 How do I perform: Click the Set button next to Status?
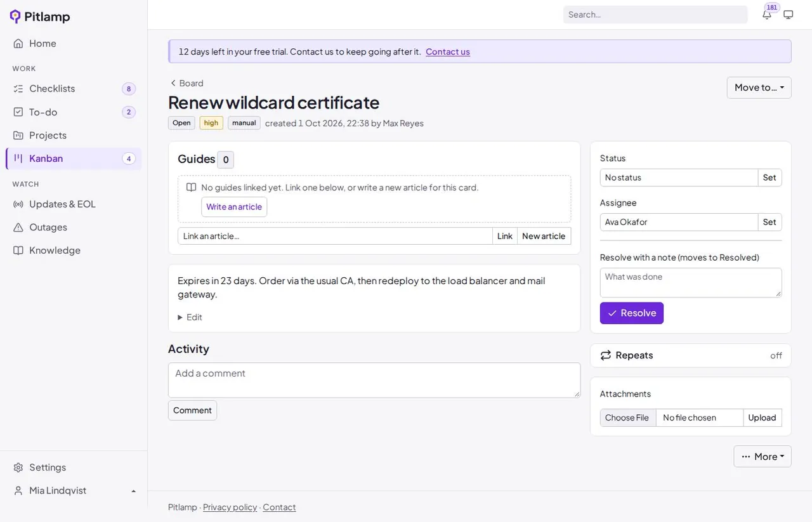769,178
